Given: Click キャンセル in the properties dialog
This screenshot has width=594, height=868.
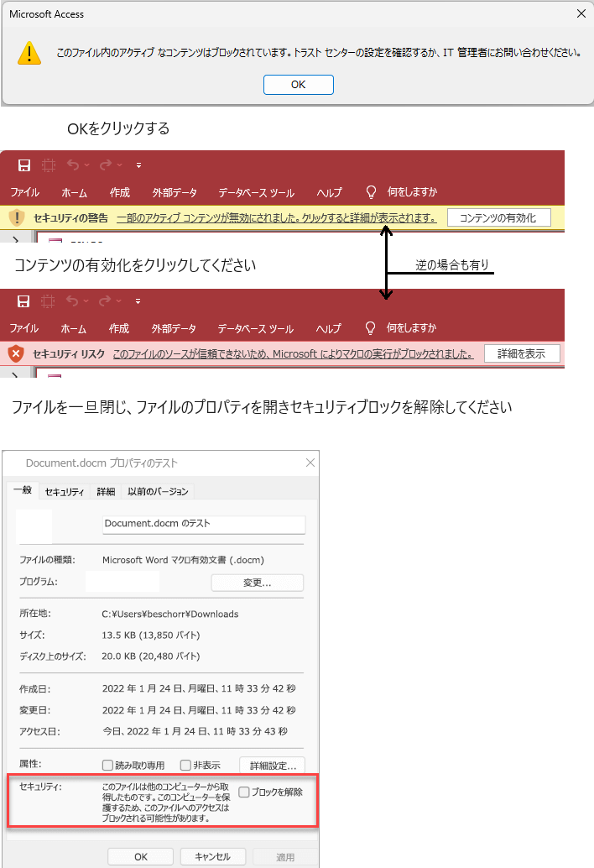Looking at the screenshot, I should click(213, 856).
